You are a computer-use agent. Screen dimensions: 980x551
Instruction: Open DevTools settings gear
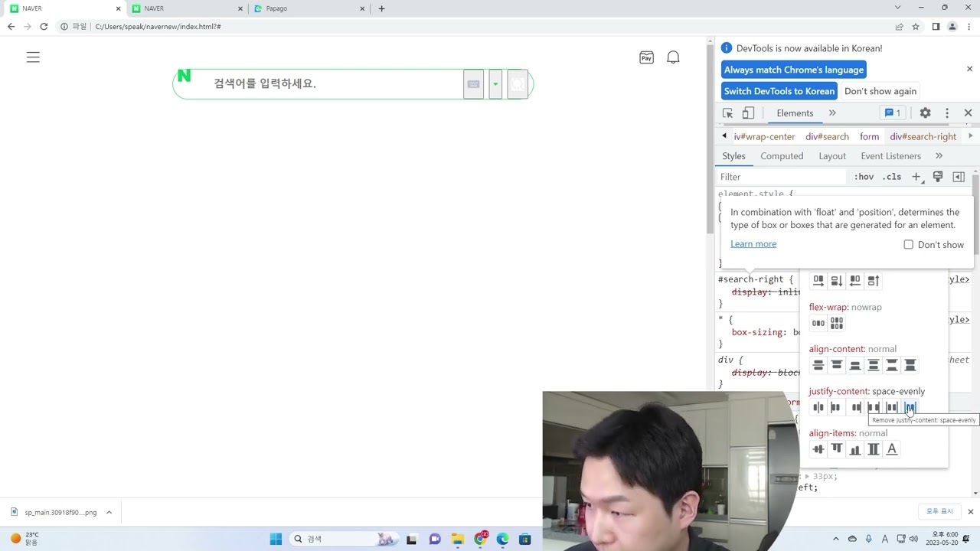926,113
